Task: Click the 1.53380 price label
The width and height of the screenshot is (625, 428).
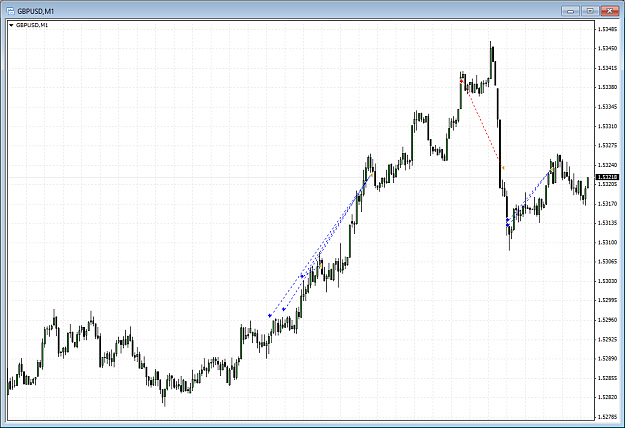Action: pos(607,87)
